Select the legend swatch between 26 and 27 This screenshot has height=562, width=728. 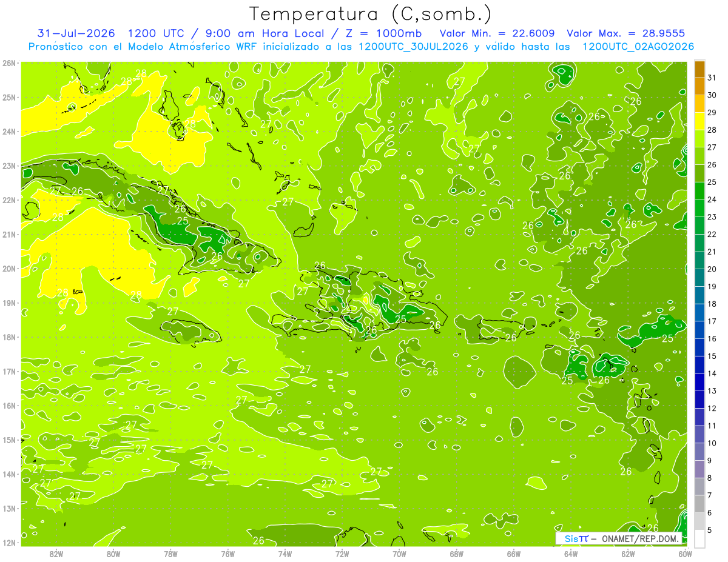pos(699,156)
